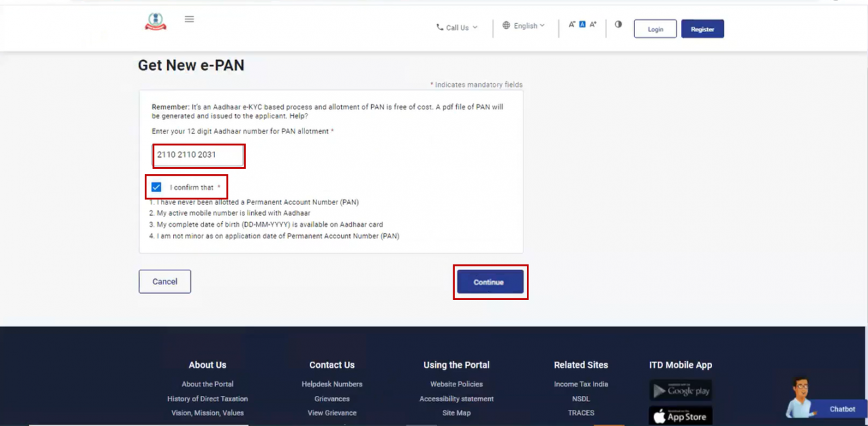The image size is (868, 426).
Task: Click the Cancel button
Action: (x=164, y=281)
